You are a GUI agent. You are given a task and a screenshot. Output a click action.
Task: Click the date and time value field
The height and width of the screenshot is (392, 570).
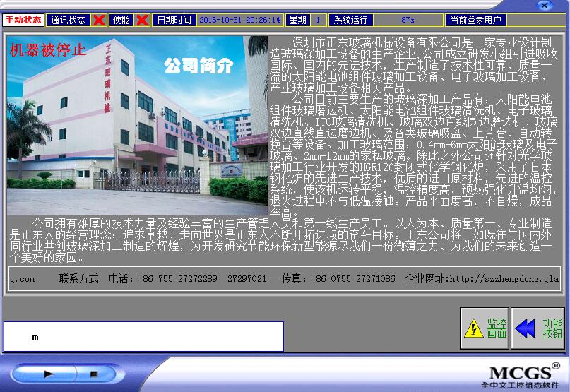tap(240, 20)
